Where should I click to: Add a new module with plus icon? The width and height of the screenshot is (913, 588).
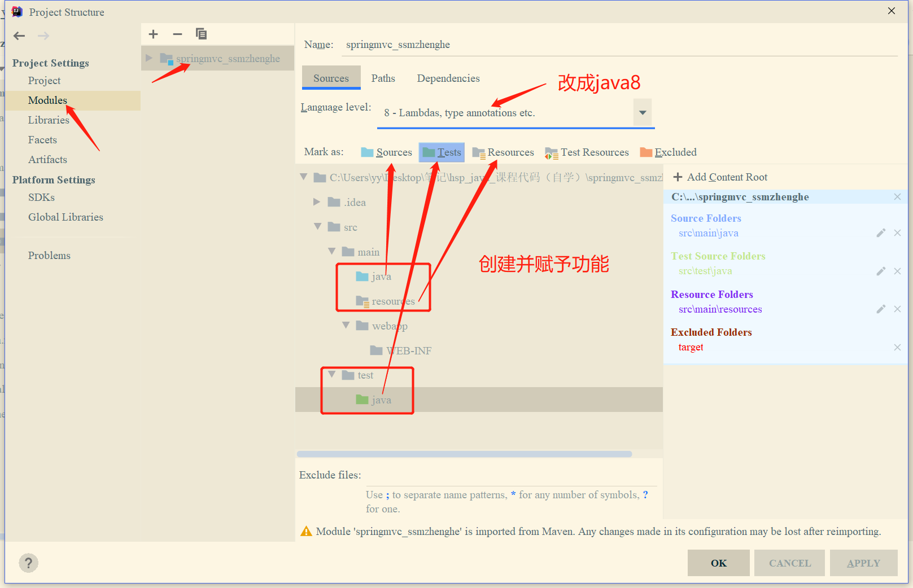pos(153,34)
